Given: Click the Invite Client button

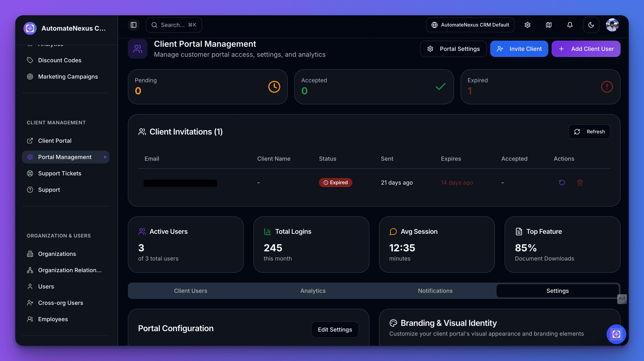Looking at the screenshot, I should tap(519, 49).
